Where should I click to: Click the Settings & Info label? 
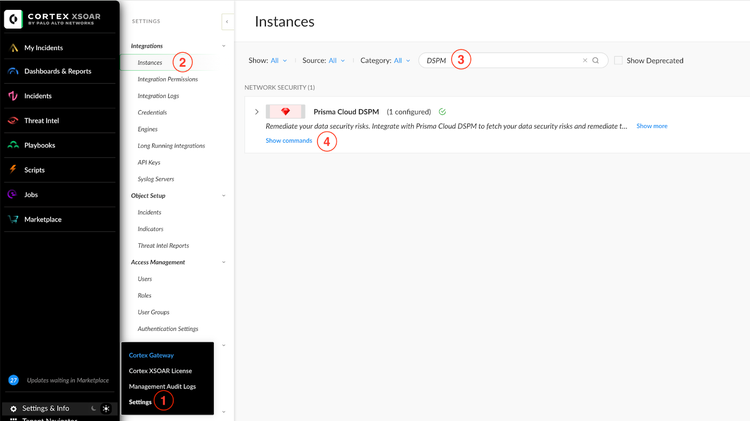click(45, 408)
